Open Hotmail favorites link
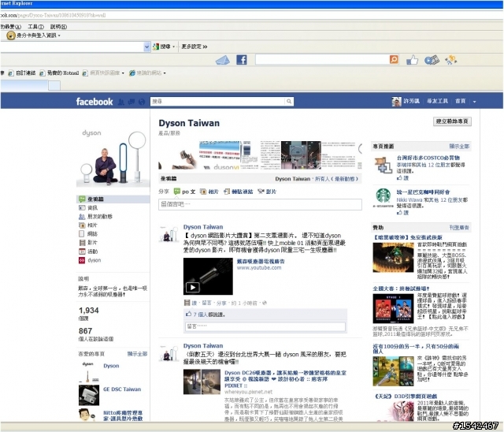The width and height of the screenshot is (504, 432). [x=59, y=73]
